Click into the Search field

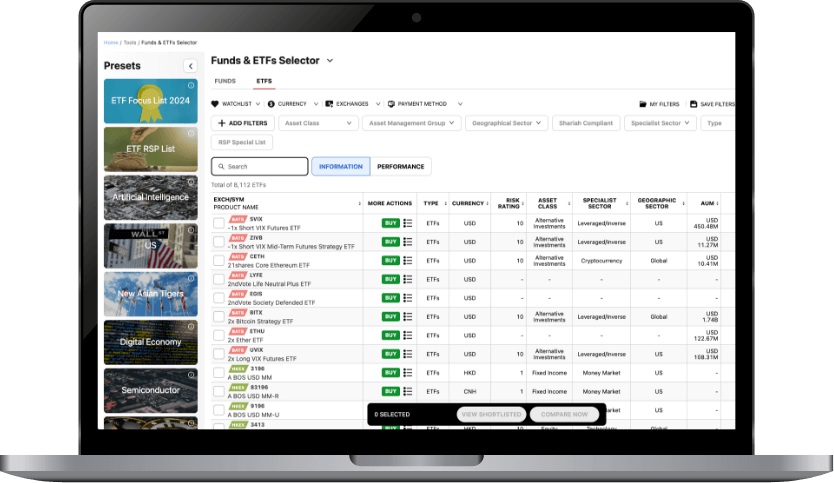(260, 166)
